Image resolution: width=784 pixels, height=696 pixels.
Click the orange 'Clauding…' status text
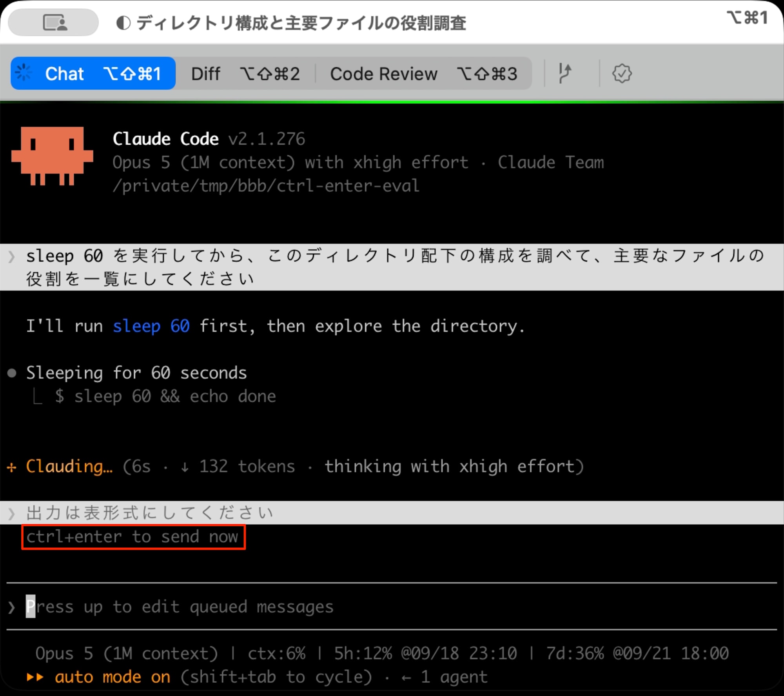click(x=69, y=467)
